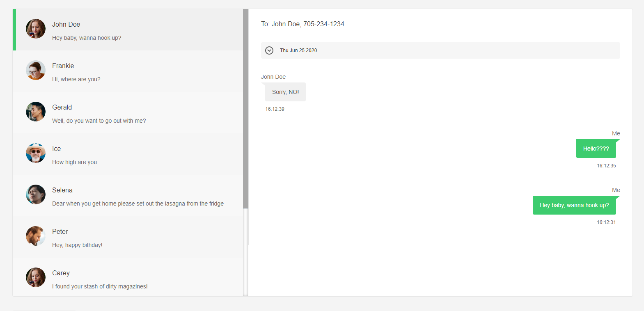Click Peter's profile avatar
Image resolution: width=644 pixels, height=311 pixels.
[x=36, y=236]
